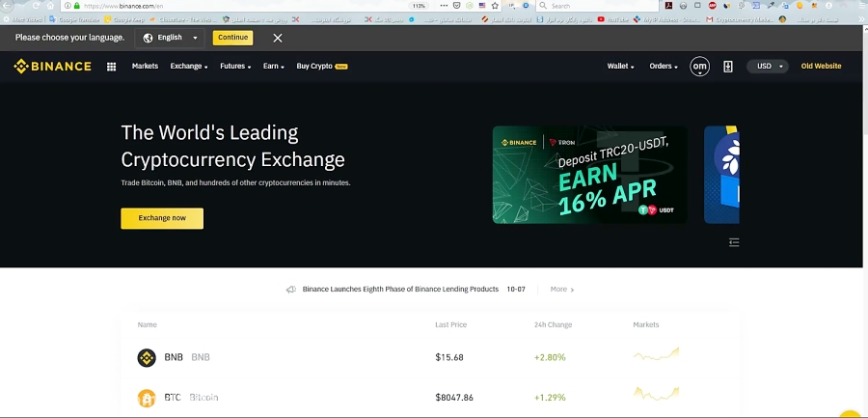Click the BNB +2.80% change value
The height and width of the screenshot is (418, 868).
(x=550, y=357)
